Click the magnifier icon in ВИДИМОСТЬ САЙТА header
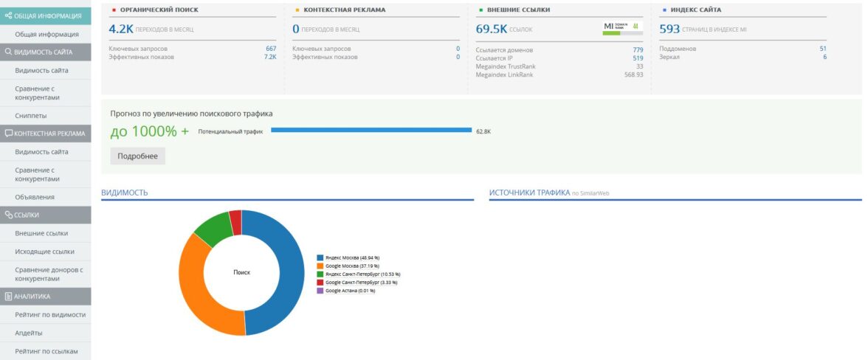Screen dimensions: 868x360 (8, 52)
